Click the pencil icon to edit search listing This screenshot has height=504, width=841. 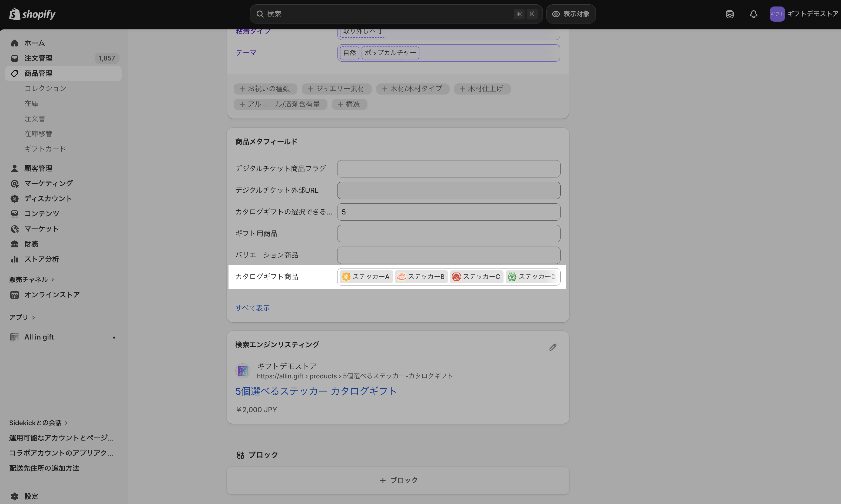tap(553, 347)
